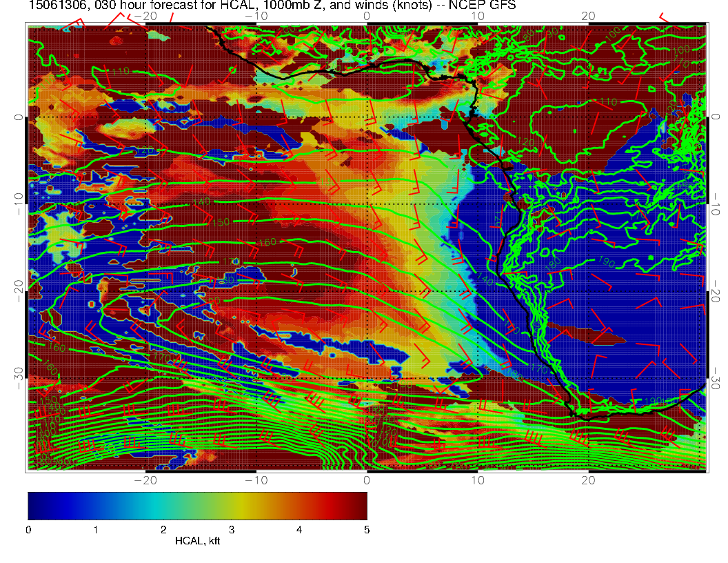This screenshot has width=728, height=563.
Task: Click the colorbar tick label '1'
Action: pos(95,530)
